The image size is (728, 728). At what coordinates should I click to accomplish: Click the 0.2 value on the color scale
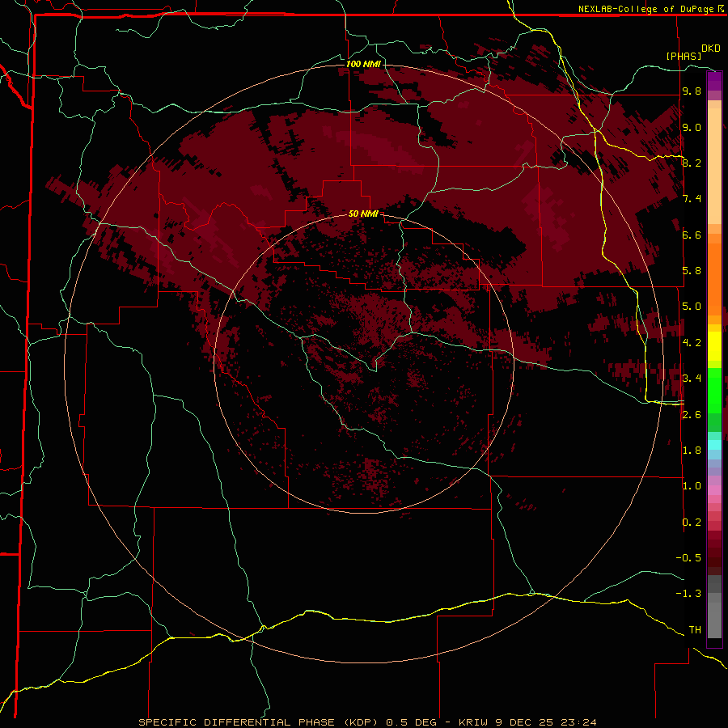pos(692,522)
